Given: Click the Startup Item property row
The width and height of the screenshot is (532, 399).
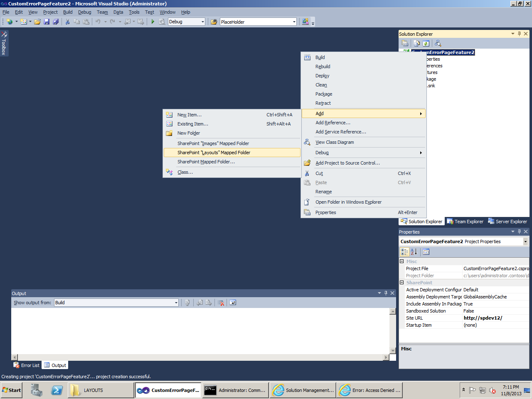Looking at the screenshot, I should pyautogui.click(x=464, y=325).
